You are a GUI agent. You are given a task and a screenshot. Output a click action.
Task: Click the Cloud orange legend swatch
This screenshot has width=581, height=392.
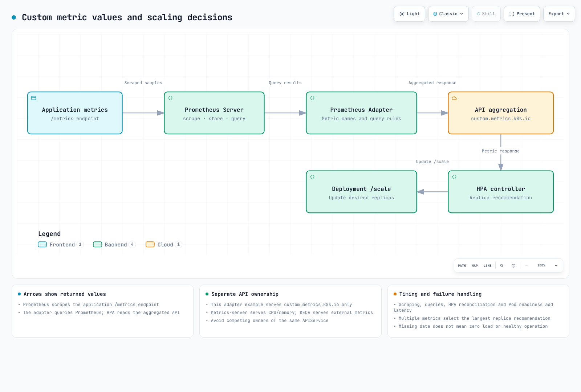point(150,245)
